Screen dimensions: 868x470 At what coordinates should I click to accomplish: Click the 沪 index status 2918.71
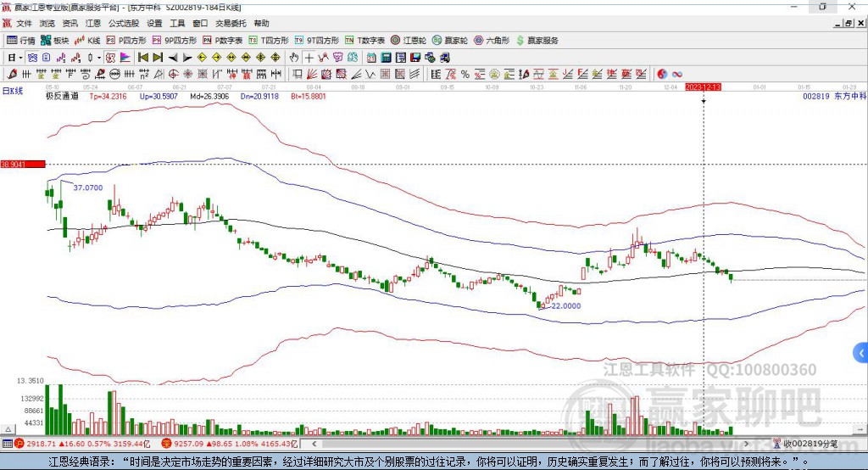82,444
